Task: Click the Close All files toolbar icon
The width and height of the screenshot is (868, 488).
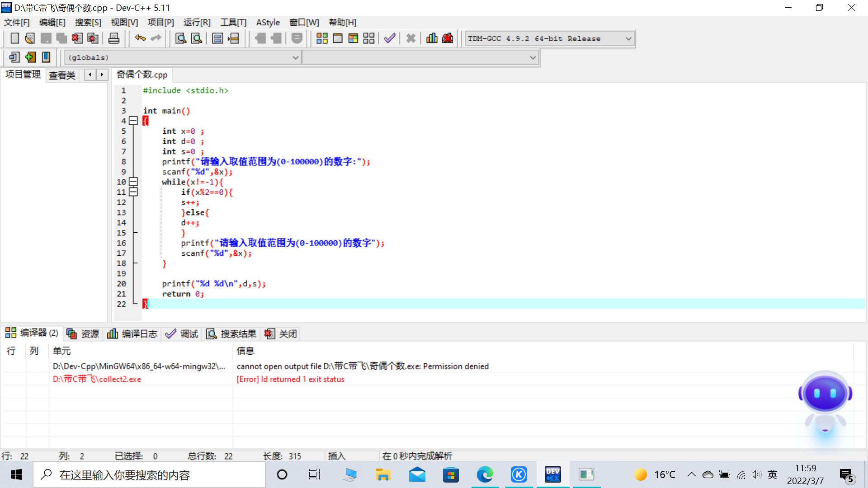Action: tap(93, 38)
